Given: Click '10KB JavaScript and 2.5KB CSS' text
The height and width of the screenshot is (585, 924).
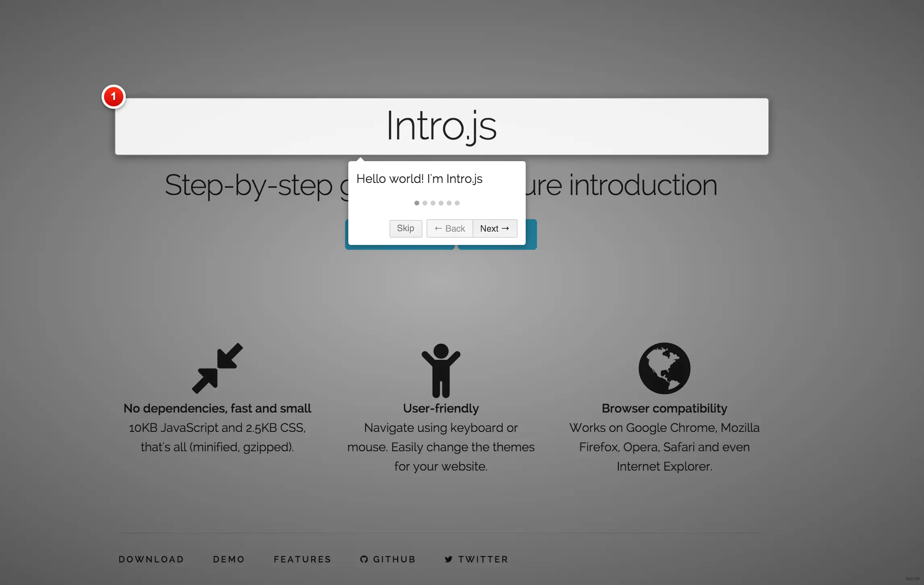Looking at the screenshot, I should [x=216, y=427].
